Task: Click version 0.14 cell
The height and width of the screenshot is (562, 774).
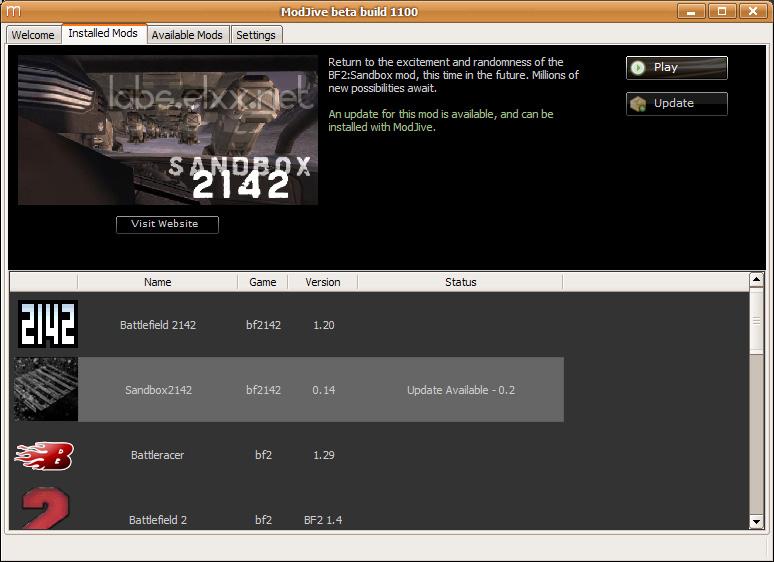Action: [324, 390]
